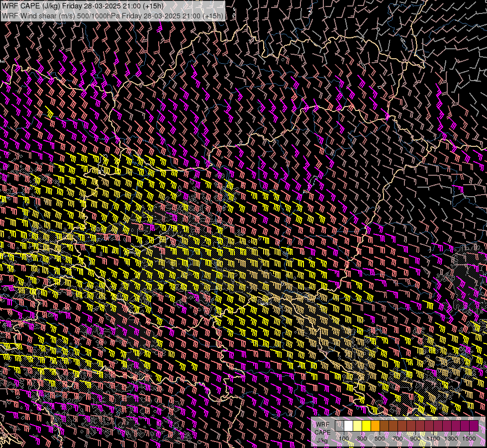Select the orange CAPE legend swatch

pos(375,426)
